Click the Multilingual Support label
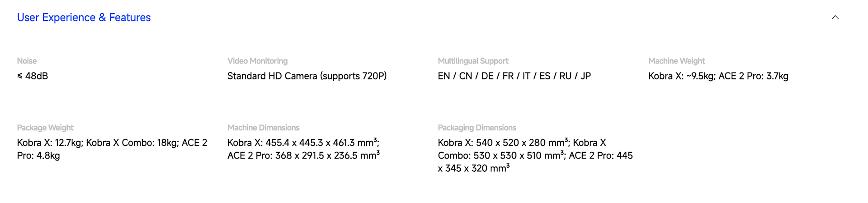 473,61
